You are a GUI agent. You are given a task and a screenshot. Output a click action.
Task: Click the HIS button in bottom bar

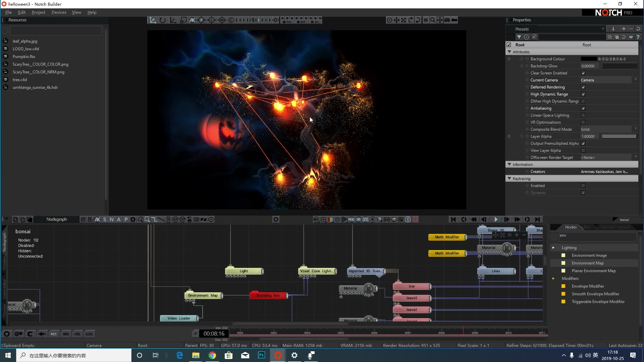(77, 334)
